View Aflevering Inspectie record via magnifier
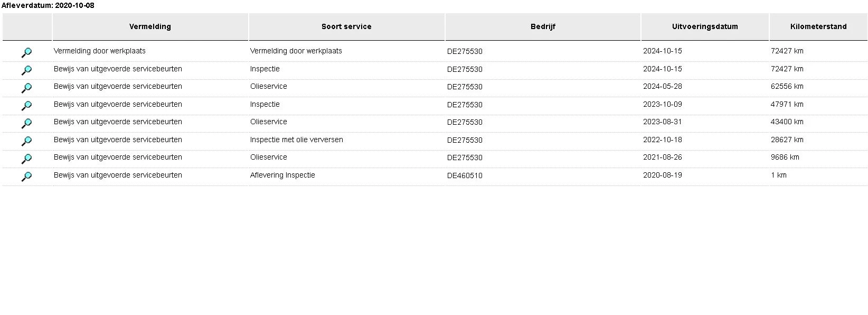This screenshot has height=315, width=868. pos(26,177)
